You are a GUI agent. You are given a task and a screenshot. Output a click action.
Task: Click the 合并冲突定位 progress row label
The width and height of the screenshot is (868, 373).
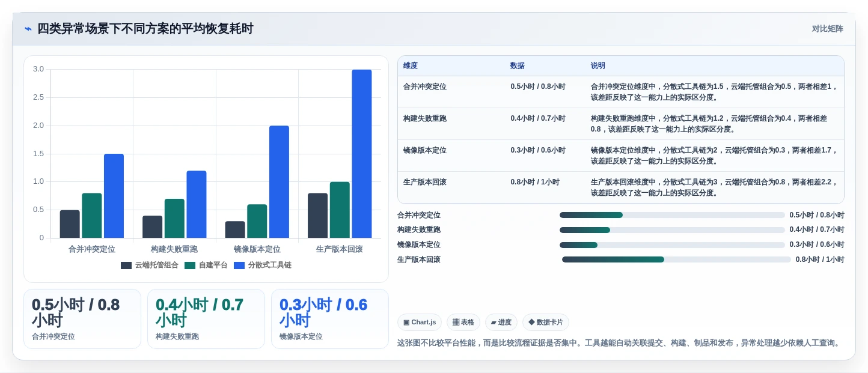tap(419, 215)
